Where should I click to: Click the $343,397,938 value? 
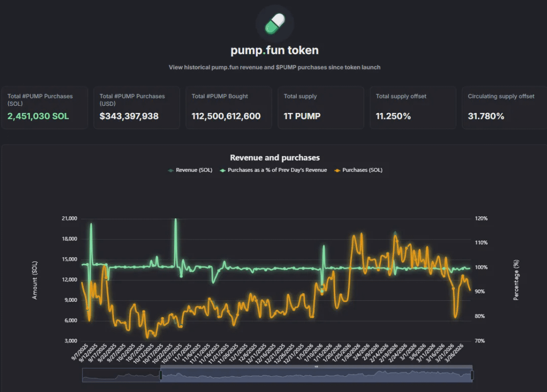click(x=129, y=116)
